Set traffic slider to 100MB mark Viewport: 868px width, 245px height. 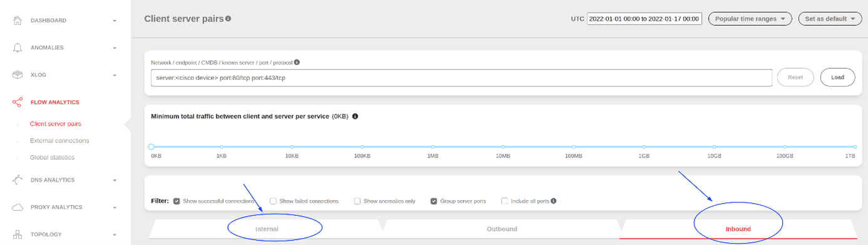pos(574,147)
